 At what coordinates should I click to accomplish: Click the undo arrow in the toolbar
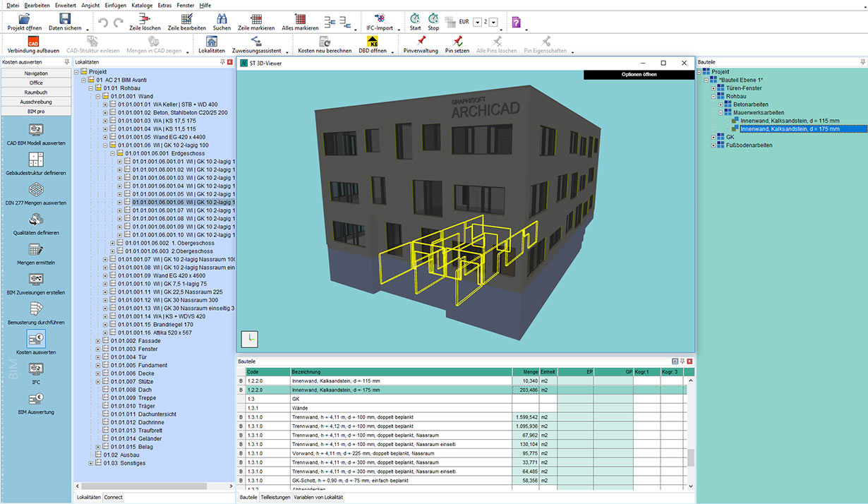click(103, 23)
